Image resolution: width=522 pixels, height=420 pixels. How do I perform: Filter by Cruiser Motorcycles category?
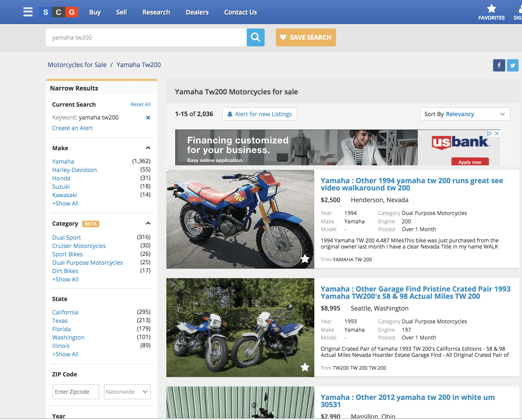79,246
